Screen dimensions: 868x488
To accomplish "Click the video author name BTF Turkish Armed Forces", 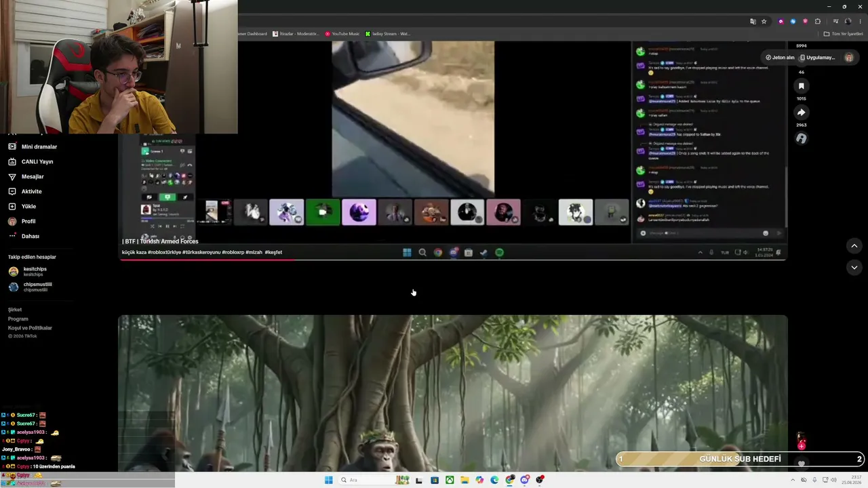I will coord(161,241).
